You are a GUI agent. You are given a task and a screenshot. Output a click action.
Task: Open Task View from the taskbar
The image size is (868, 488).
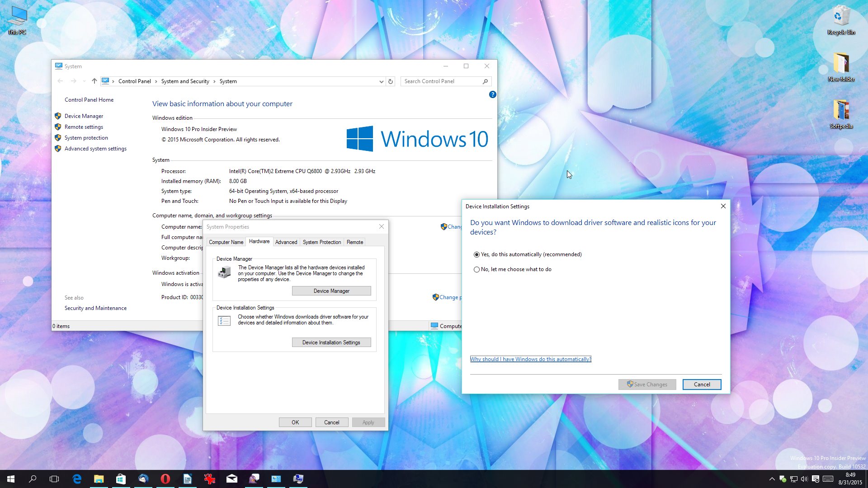pyautogui.click(x=54, y=479)
